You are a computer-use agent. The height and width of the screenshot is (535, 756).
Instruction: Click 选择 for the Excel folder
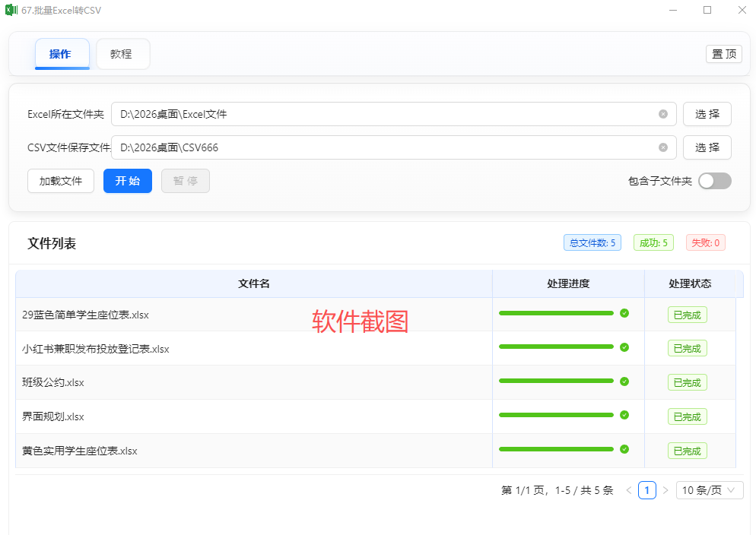coord(707,114)
